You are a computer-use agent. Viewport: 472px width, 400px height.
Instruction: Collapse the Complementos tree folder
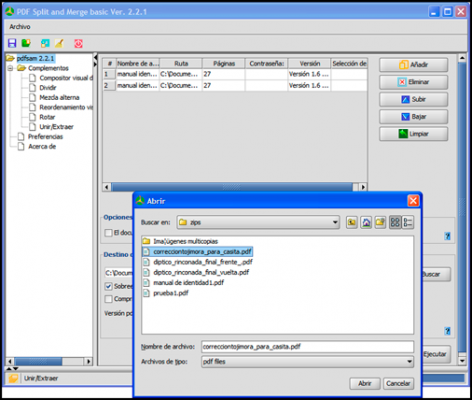[x=10, y=68]
